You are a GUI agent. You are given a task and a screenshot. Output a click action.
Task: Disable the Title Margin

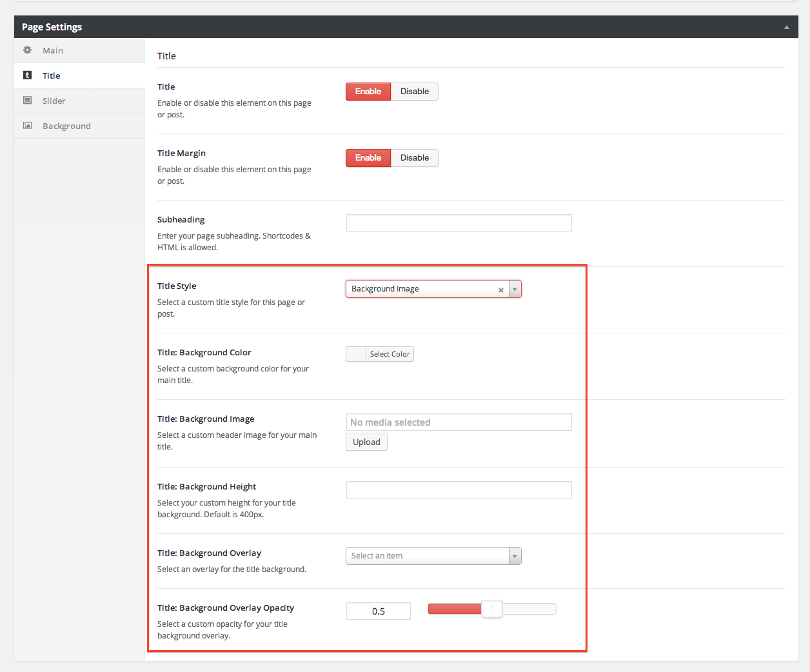tap(414, 158)
